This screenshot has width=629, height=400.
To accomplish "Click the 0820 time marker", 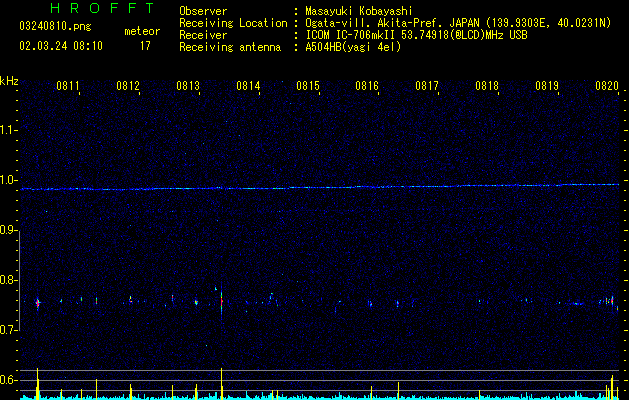I will click(x=607, y=85).
